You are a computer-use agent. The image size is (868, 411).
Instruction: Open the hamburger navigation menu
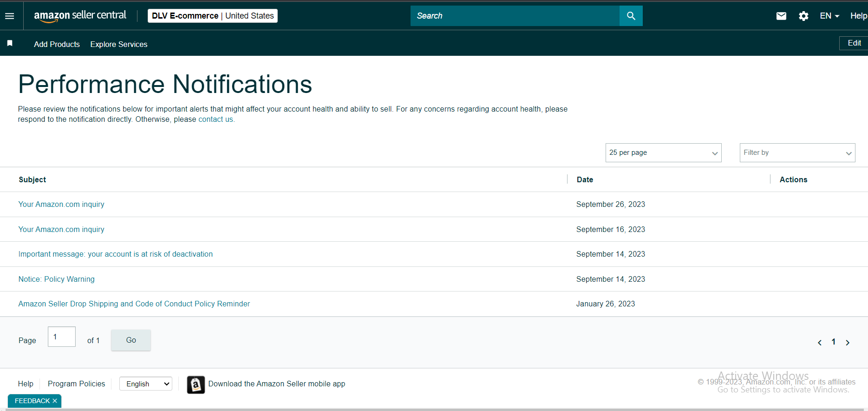pos(9,16)
